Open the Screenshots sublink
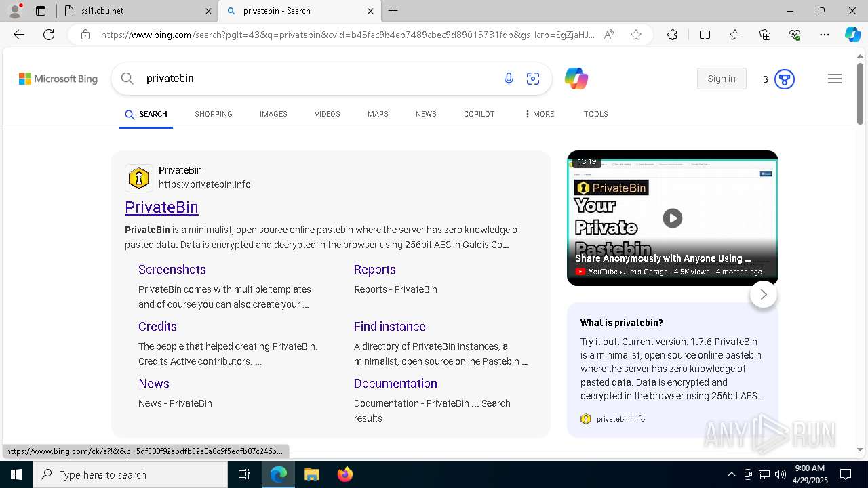 (x=172, y=270)
